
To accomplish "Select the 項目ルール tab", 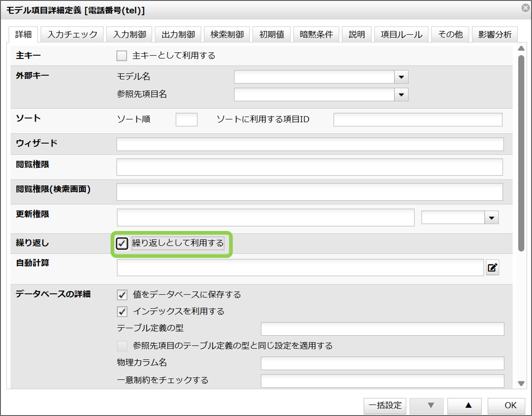I will tap(401, 35).
